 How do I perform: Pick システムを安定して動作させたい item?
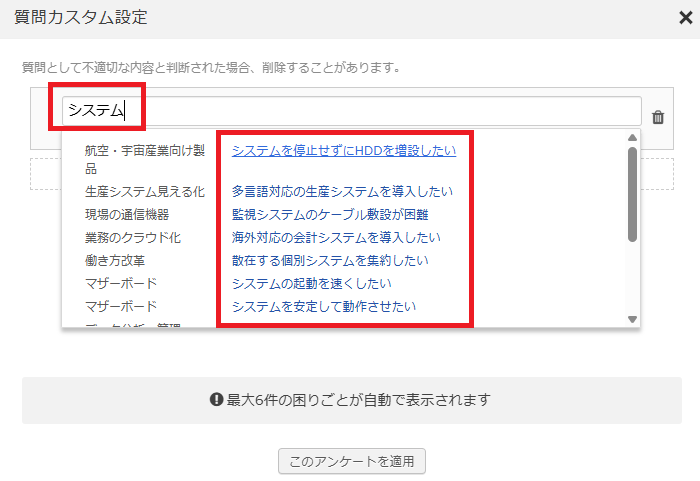coord(324,306)
